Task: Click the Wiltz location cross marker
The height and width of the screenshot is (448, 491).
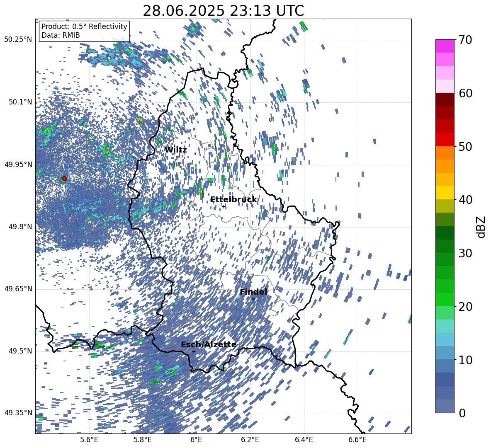Action: 178,156
